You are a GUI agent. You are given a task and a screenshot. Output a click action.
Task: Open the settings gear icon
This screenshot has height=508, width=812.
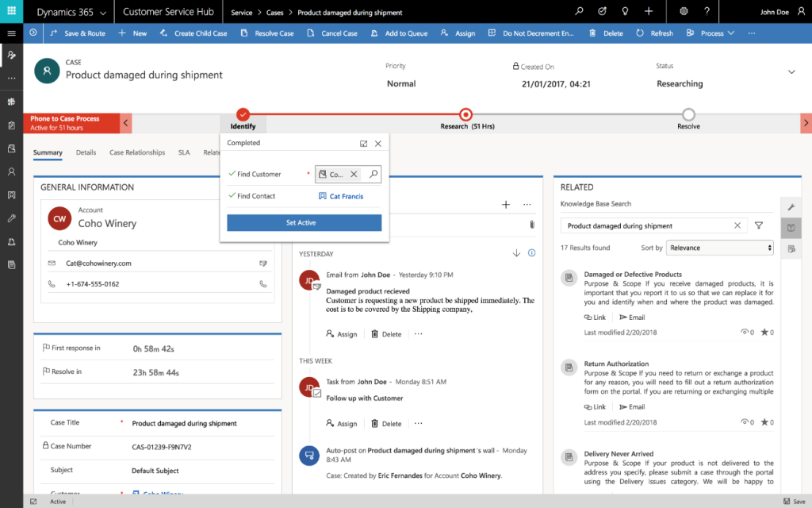pos(684,11)
